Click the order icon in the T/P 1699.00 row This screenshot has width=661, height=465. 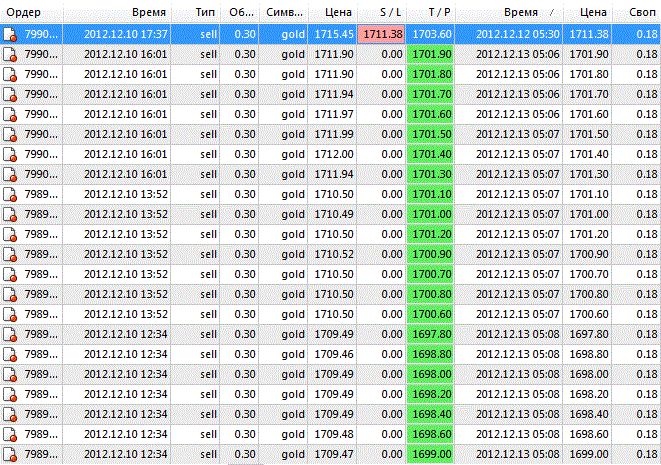point(10,455)
